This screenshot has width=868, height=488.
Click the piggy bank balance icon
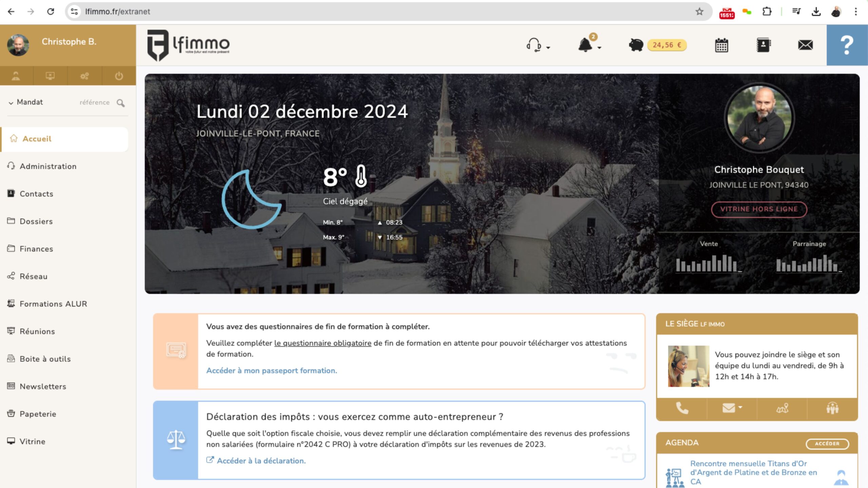(x=636, y=45)
